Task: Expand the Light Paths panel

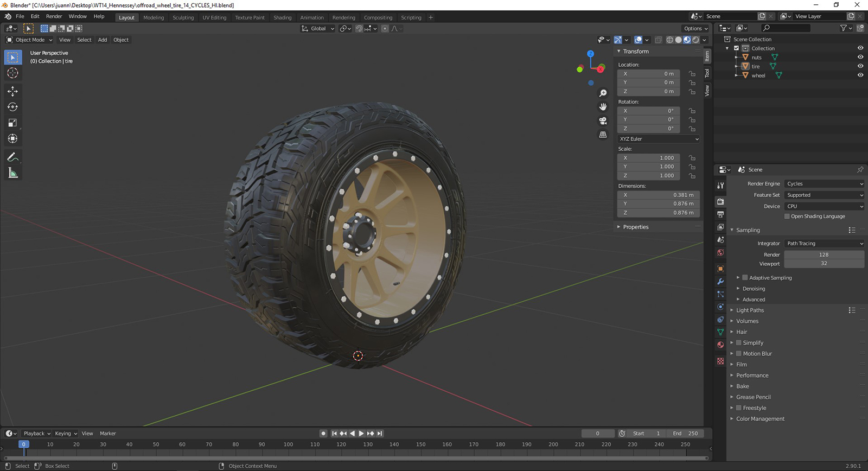Action: [x=750, y=310]
